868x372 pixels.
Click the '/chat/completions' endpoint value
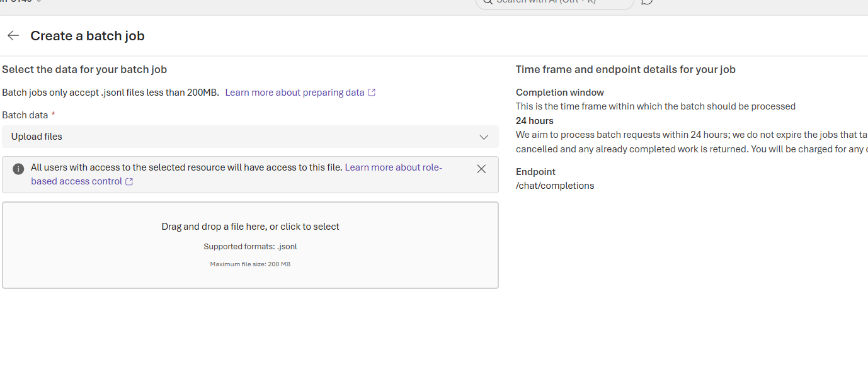tap(555, 186)
